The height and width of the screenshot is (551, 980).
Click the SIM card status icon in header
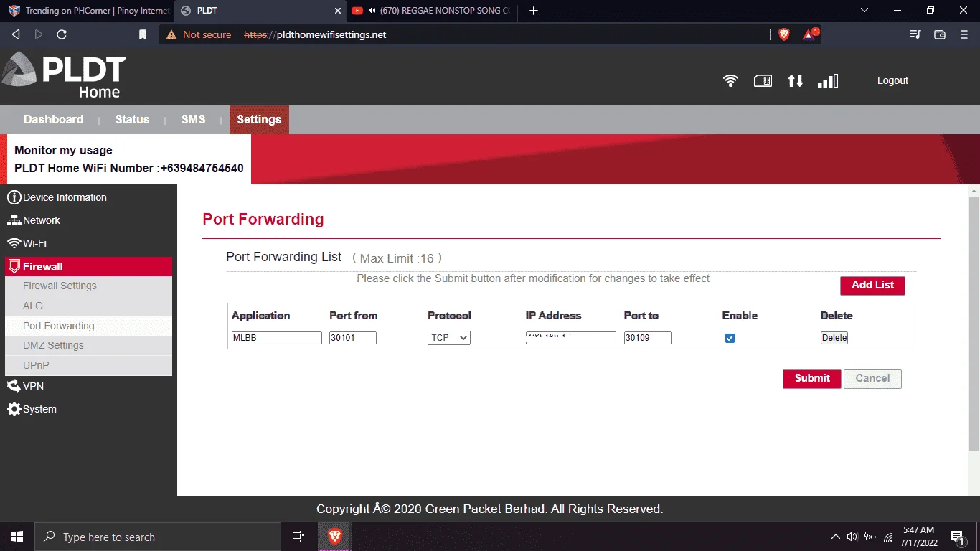pos(763,81)
